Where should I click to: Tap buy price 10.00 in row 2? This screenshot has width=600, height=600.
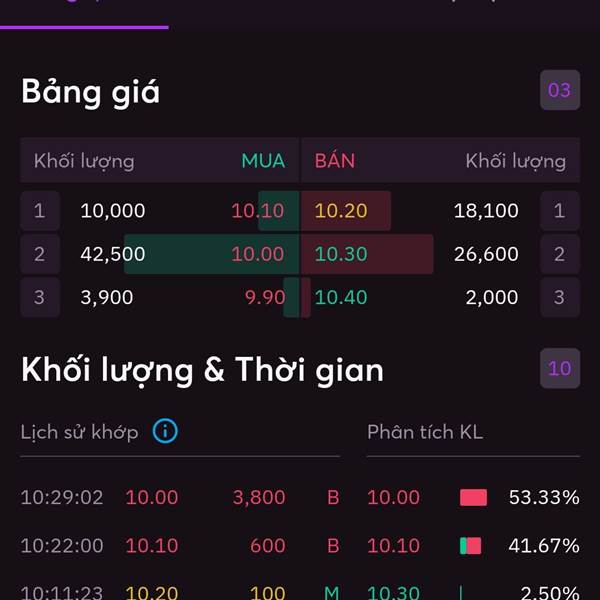[258, 254]
